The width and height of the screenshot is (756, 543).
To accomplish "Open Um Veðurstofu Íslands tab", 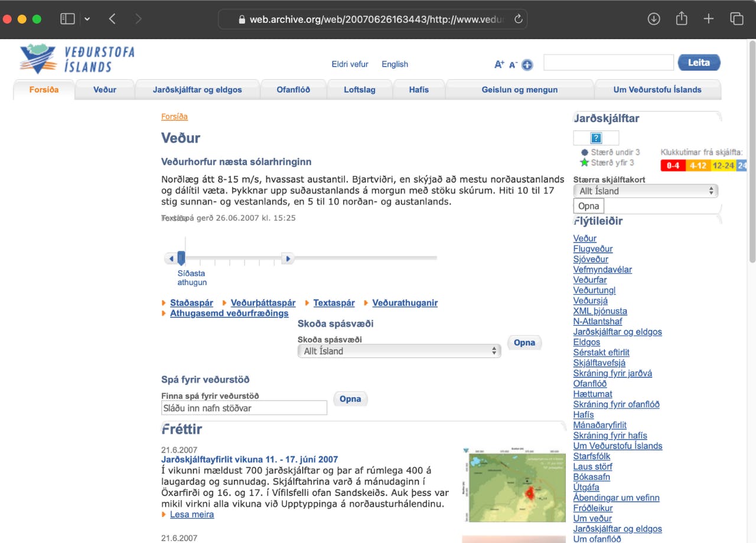I will [x=657, y=90].
